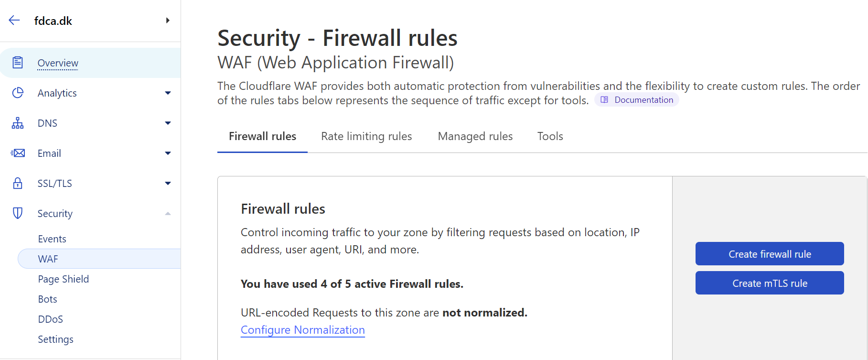868x360 pixels.
Task: Click the Analytics pie chart icon
Action: click(18, 93)
